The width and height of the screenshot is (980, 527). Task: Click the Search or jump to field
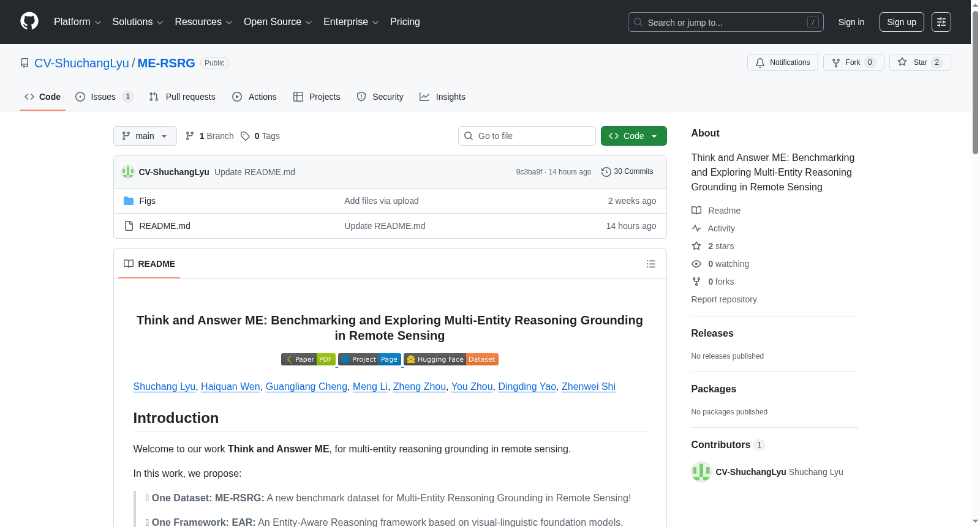[x=726, y=22]
